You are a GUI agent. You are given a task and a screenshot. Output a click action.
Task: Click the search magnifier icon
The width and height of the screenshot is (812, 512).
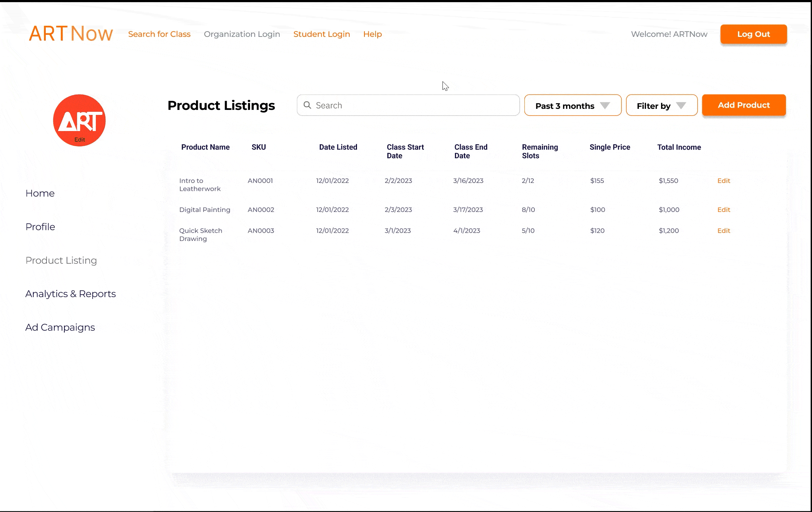click(x=307, y=105)
